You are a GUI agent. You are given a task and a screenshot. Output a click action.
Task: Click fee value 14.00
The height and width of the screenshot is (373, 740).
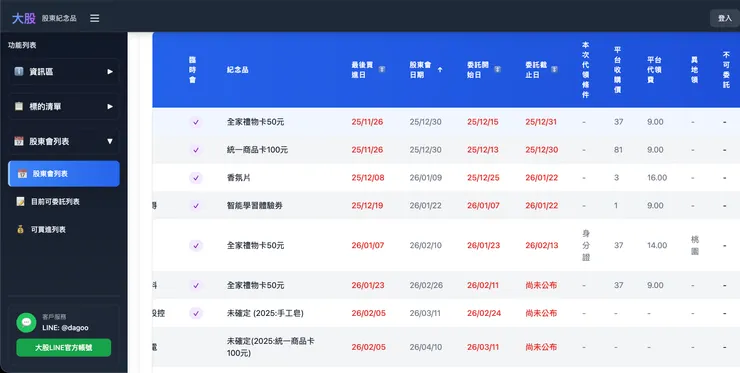657,246
